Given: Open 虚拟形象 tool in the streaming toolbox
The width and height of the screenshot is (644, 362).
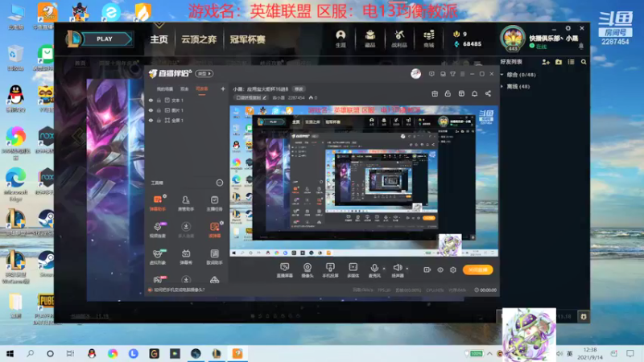Looking at the screenshot, I should point(158,257).
